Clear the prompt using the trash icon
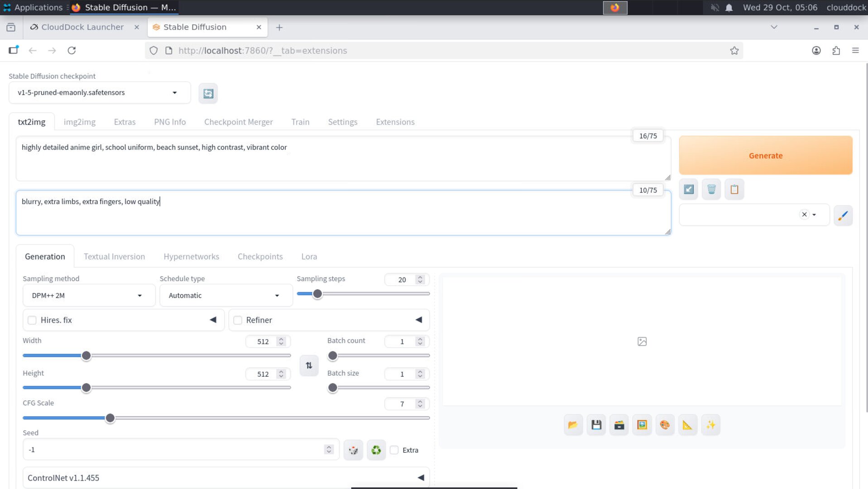Image resolution: width=868 pixels, height=489 pixels. [x=711, y=189]
